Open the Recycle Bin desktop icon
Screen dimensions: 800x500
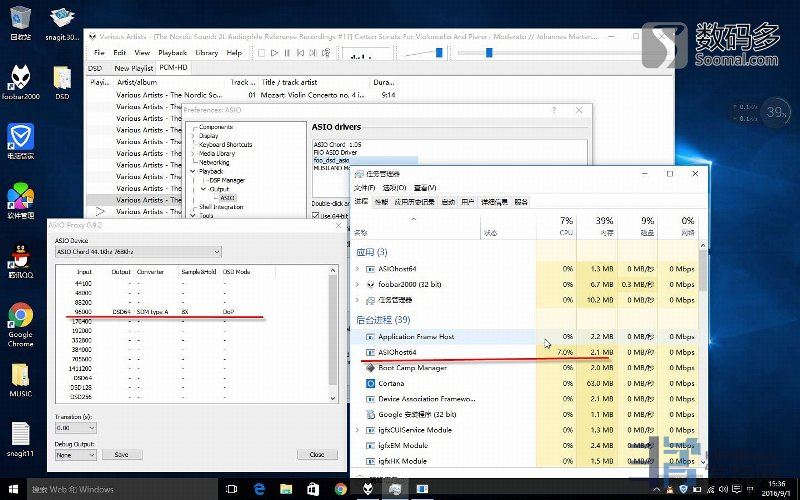tap(20, 20)
